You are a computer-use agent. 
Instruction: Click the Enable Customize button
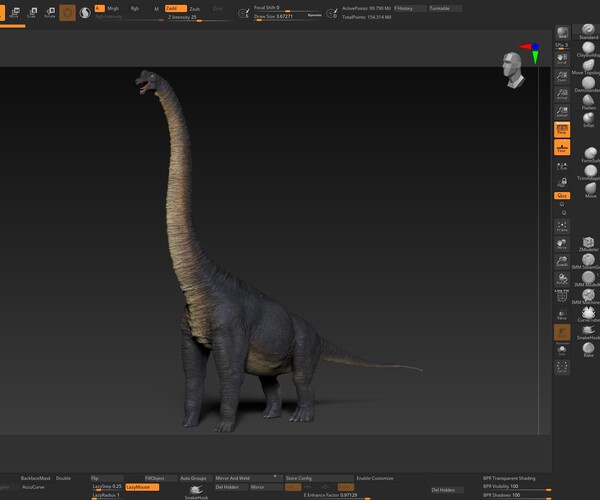(x=375, y=478)
